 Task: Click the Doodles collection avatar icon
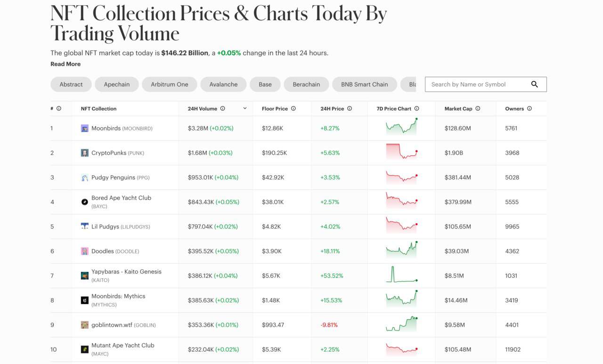click(85, 251)
